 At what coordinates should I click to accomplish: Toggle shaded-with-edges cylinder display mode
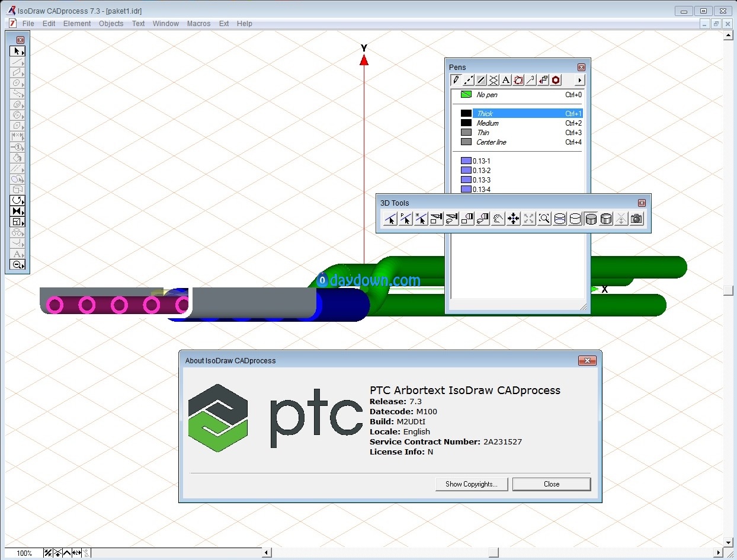605,219
